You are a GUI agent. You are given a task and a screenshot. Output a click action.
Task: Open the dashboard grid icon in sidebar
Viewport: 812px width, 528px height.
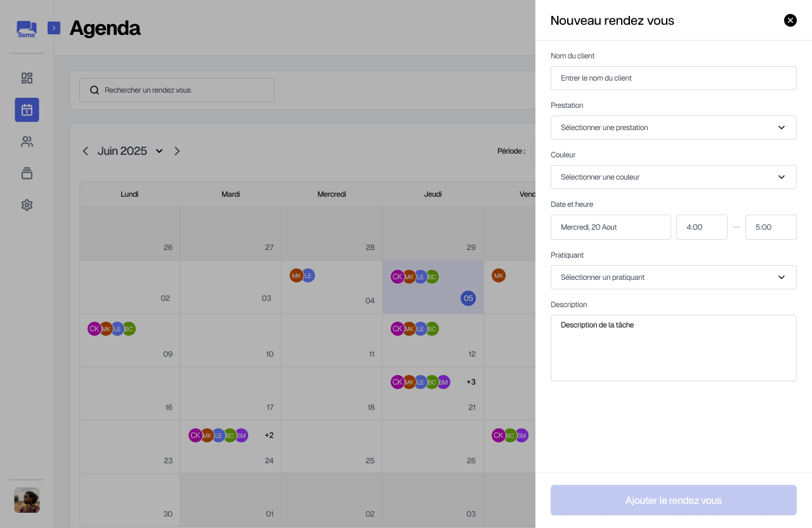[27, 78]
